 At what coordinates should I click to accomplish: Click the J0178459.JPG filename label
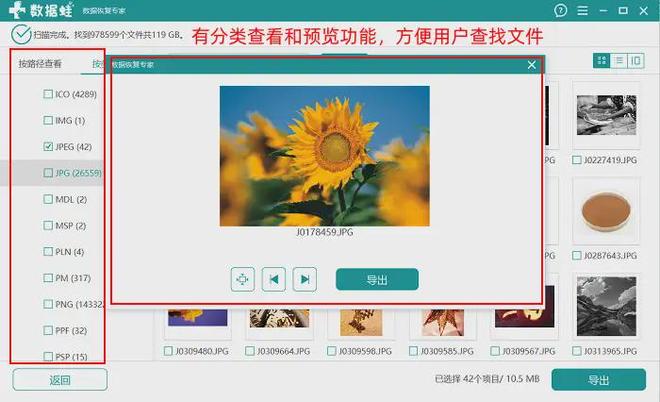pyautogui.click(x=325, y=232)
